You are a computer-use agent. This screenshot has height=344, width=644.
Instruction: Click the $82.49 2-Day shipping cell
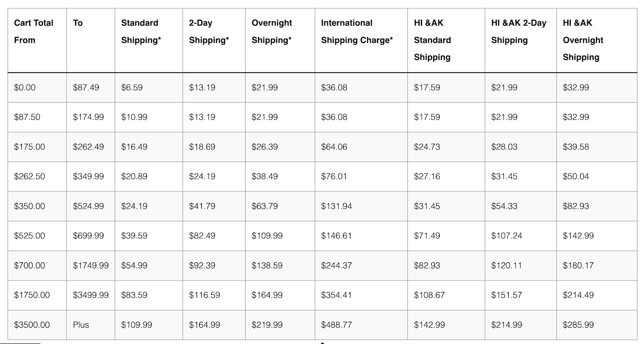214,236
